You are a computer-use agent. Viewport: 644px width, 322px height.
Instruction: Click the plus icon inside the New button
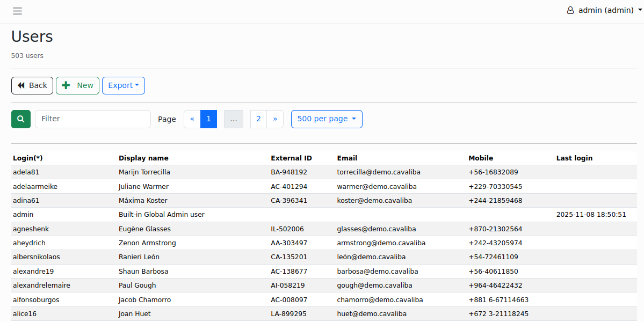click(x=66, y=85)
